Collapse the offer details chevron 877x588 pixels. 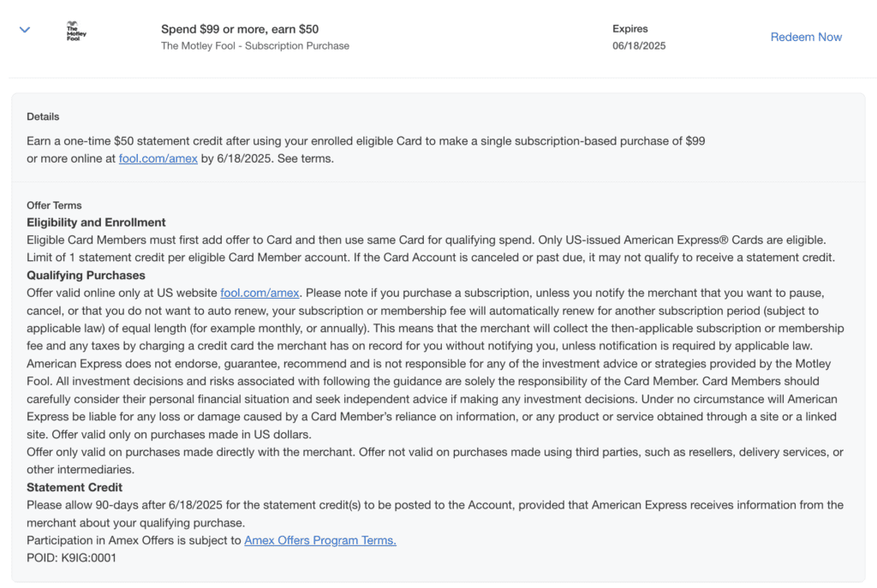tap(25, 30)
